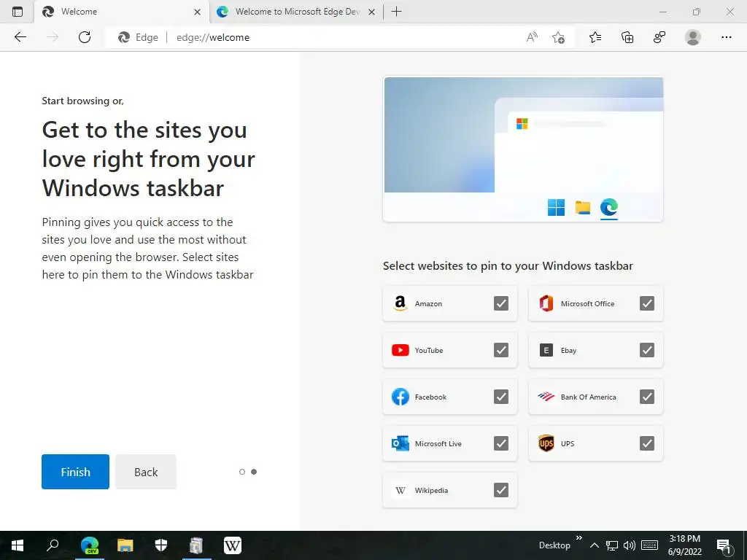Click the YouTube logo icon
Image resolution: width=747 pixels, height=560 pixels.
tap(400, 350)
